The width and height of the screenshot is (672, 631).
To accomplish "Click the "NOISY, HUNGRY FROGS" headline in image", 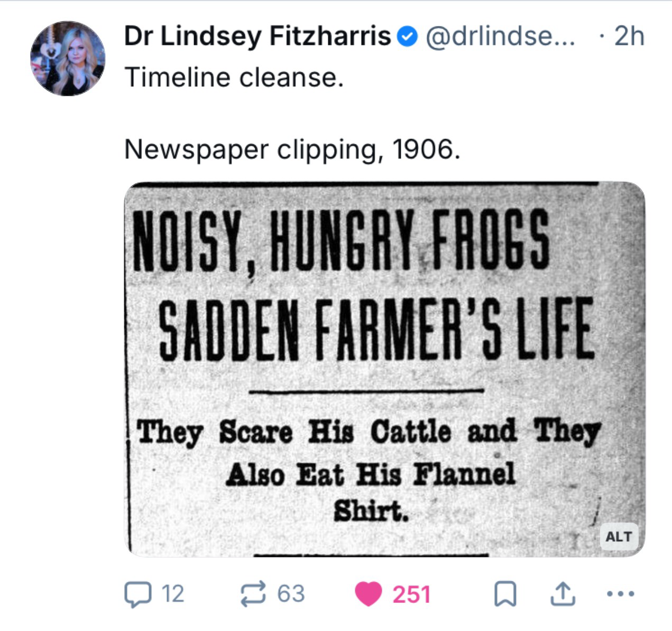I will [340, 240].
